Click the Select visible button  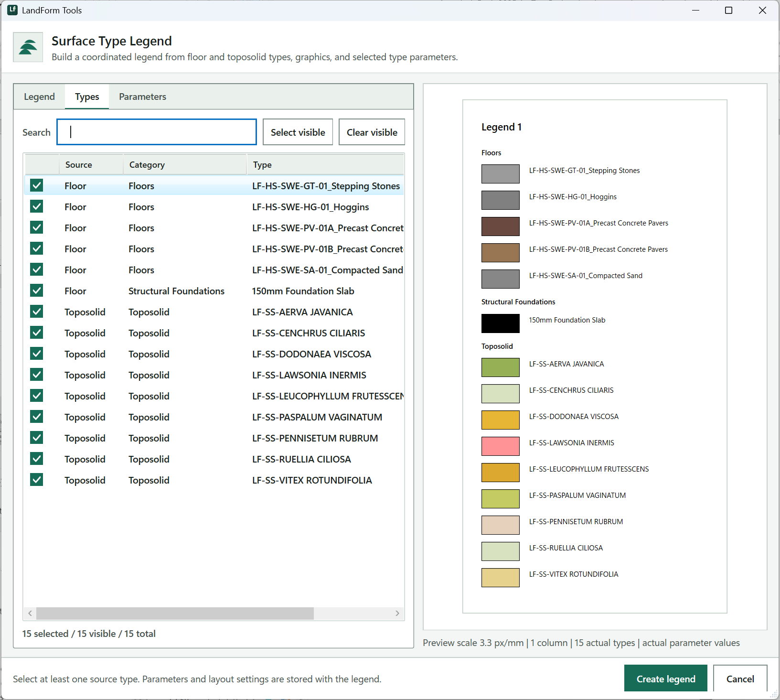(x=298, y=132)
